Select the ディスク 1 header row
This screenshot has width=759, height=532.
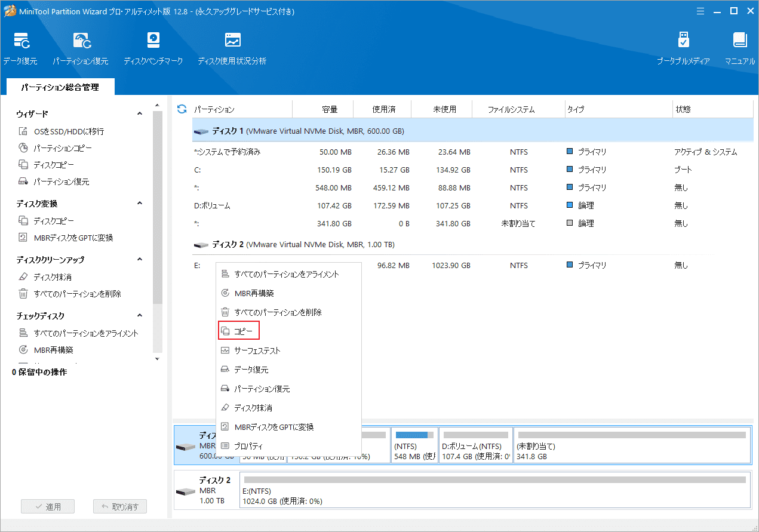coord(472,131)
